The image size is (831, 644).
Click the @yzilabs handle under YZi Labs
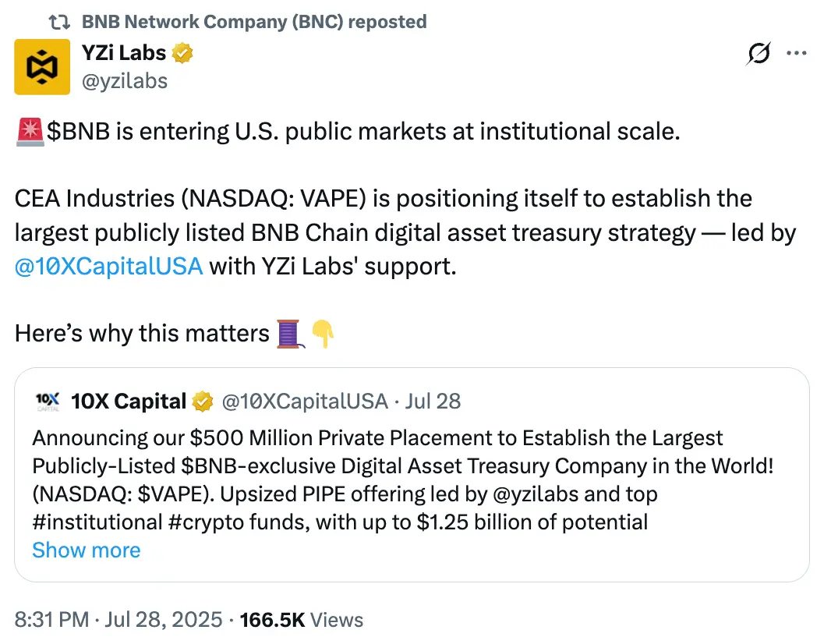[x=125, y=80]
